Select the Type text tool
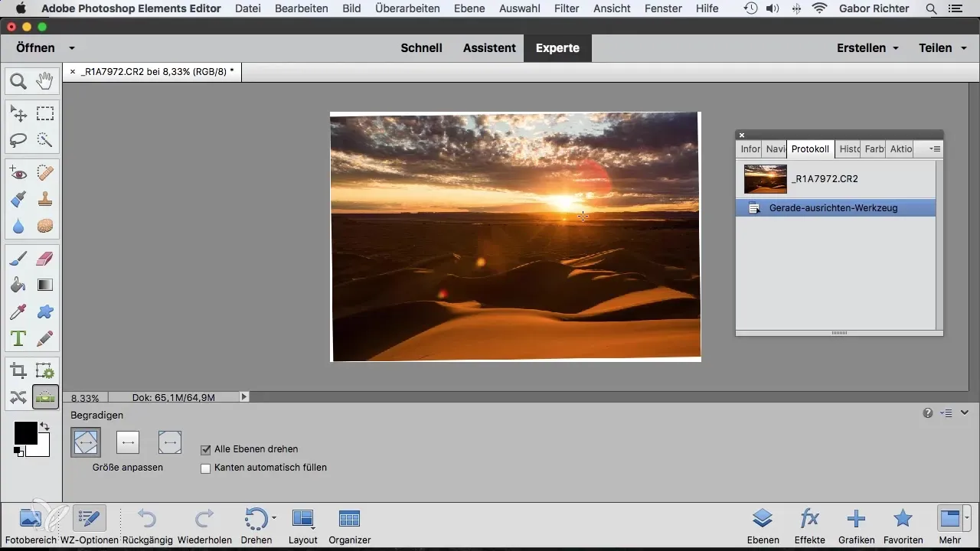 [x=18, y=339]
